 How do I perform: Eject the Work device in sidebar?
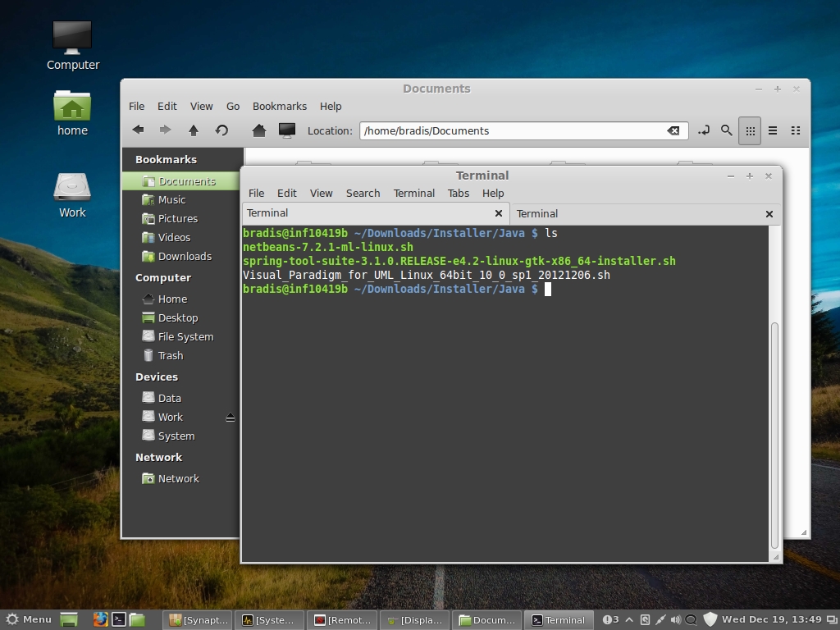231,418
